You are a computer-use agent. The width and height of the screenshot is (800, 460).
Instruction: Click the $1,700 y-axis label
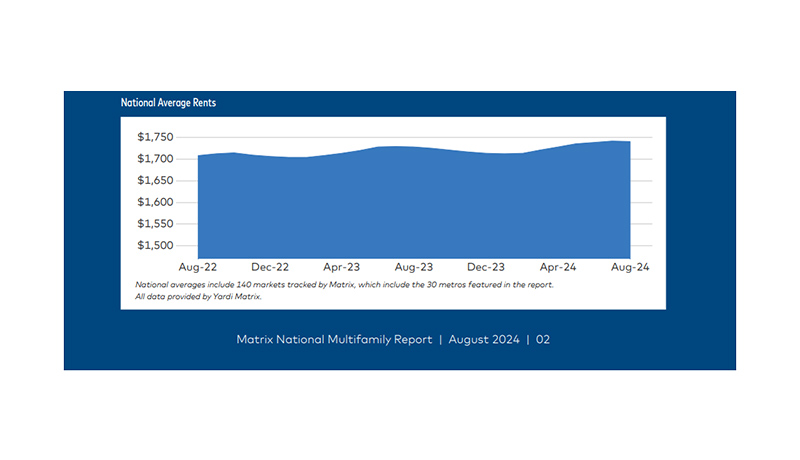[156, 159]
